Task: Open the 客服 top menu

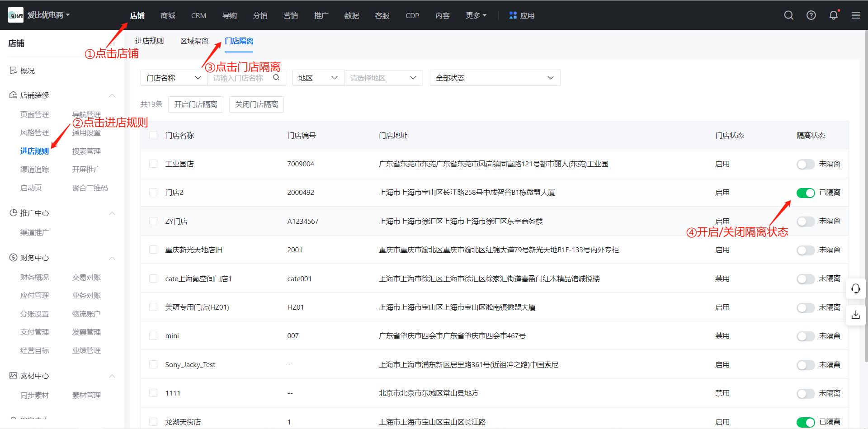Action: click(382, 15)
